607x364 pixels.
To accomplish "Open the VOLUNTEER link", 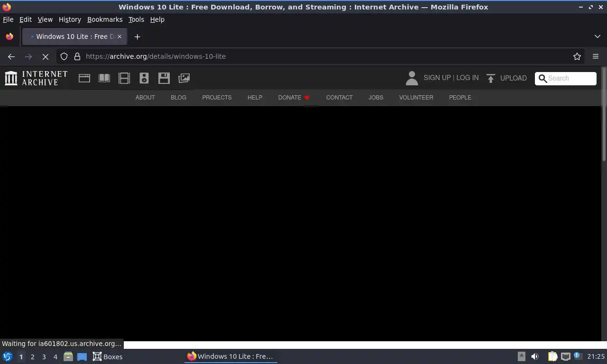I will pyautogui.click(x=416, y=98).
